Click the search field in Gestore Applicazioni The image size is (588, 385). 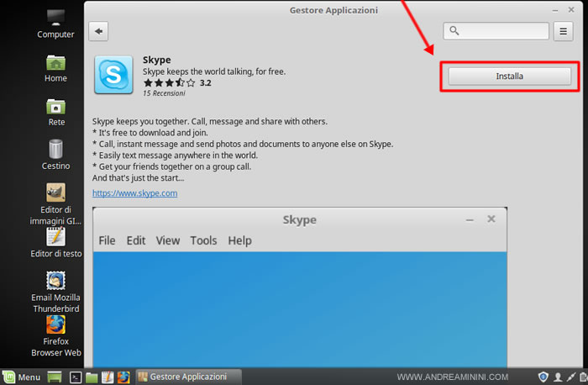click(496, 31)
